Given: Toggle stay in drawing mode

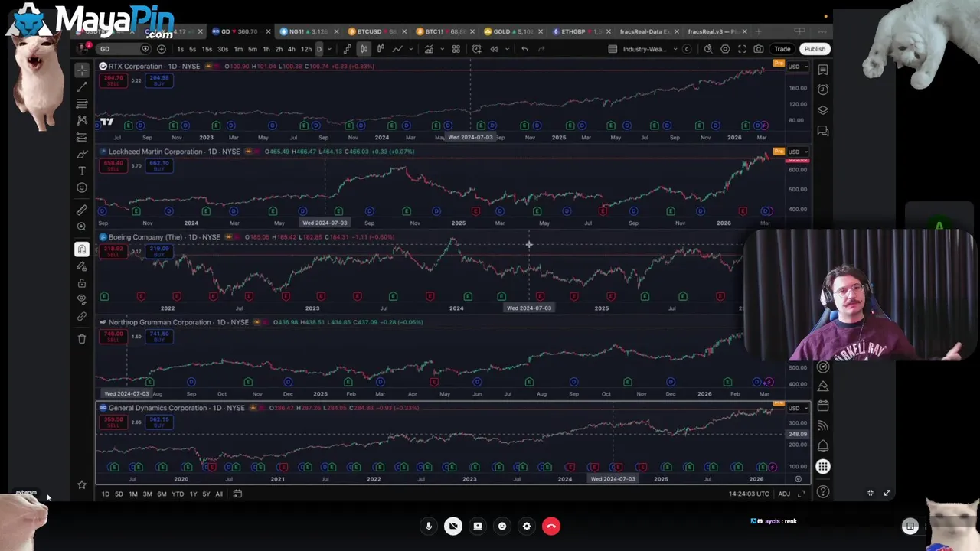Looking at the screenshot, I should tap(82, 266).
